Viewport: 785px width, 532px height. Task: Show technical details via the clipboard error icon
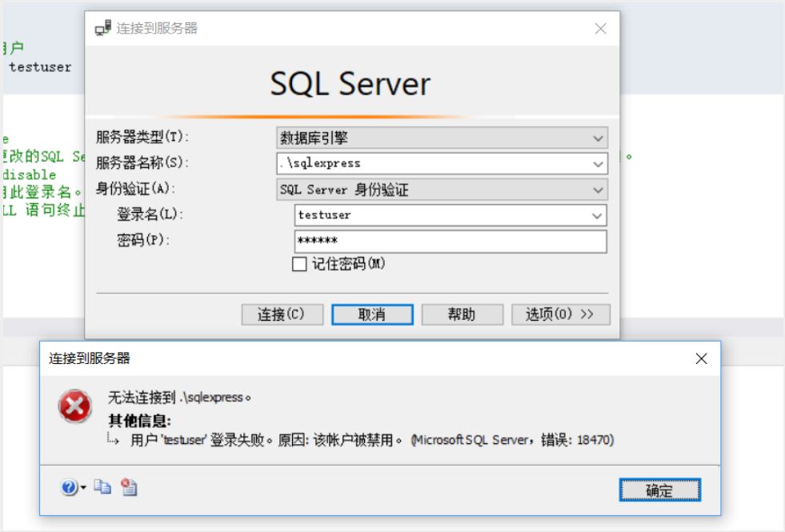point(129,487)
